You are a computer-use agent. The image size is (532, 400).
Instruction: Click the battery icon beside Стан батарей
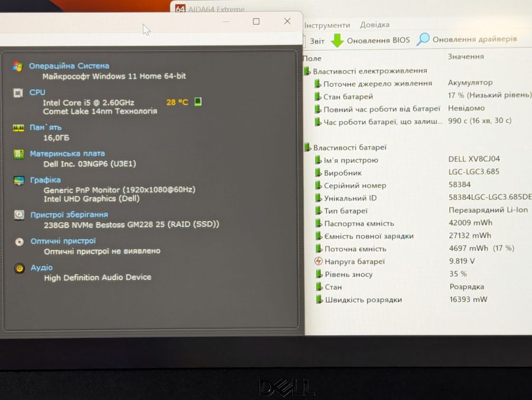click(x=317, y=96)
